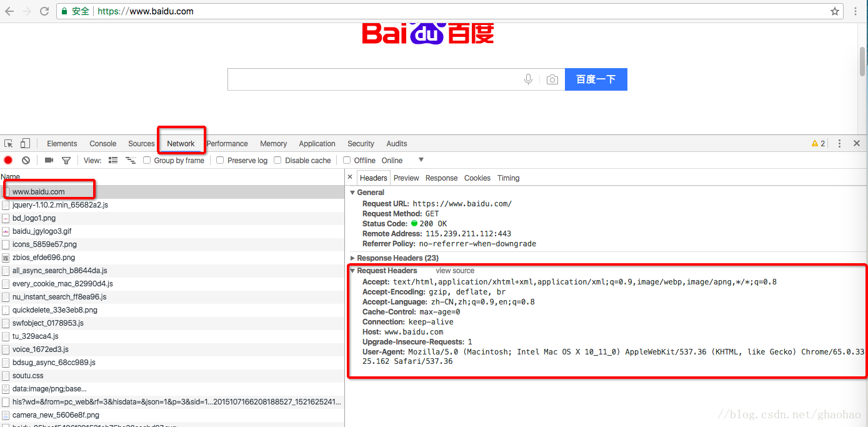Go back using browser back arrow

click(9, 11)
